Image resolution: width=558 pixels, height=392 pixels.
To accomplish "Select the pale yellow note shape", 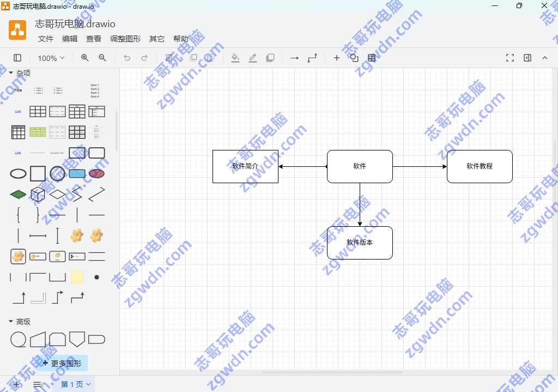I will coord(77,277).
